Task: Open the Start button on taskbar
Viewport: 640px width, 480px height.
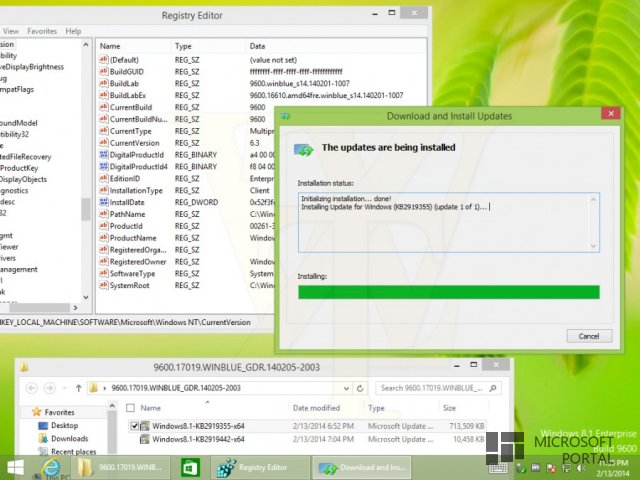Action: tap(16, 468)
